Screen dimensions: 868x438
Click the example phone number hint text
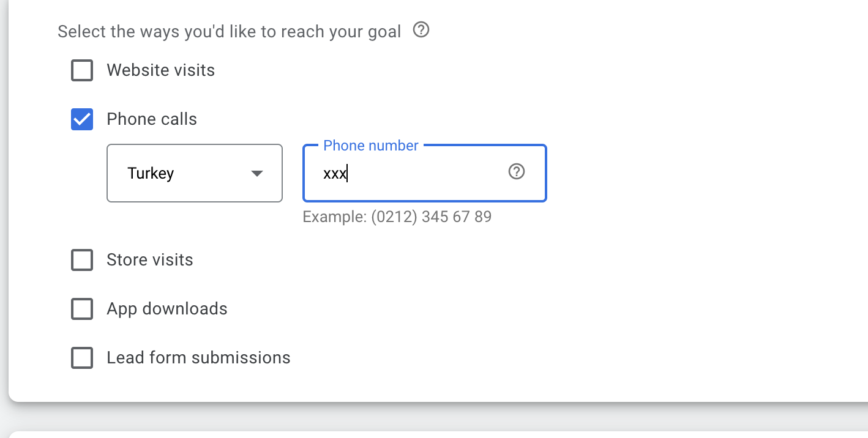pyautogui.click(x=397, y=217)
